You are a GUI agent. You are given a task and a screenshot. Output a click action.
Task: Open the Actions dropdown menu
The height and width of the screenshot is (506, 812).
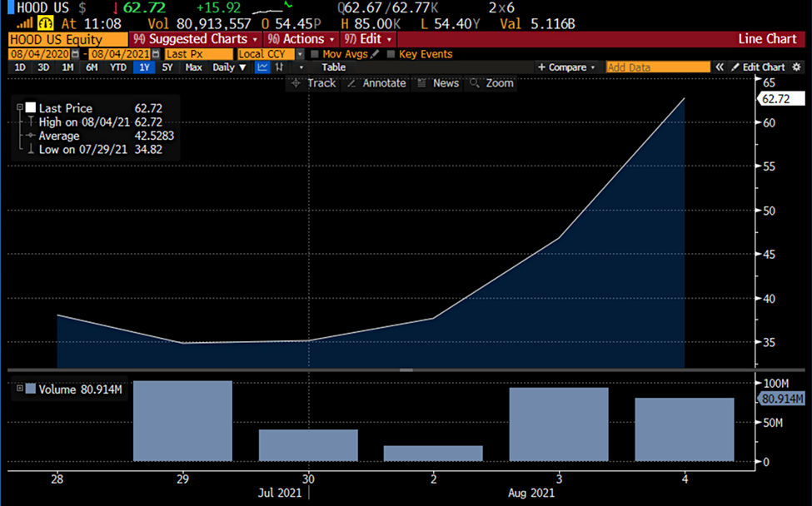[301, 39]
